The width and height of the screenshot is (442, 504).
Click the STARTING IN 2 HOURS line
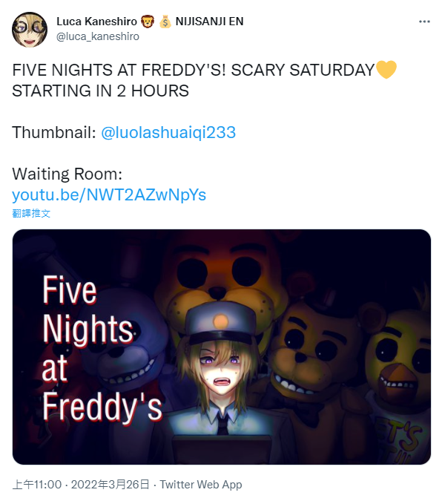pos(101,91)
